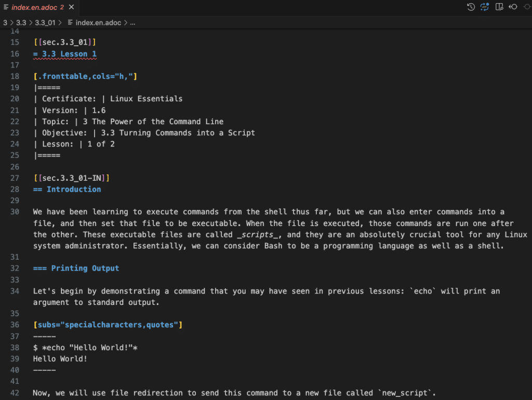Click line number 16 in the gutter
The width and height of the screenshot is (532, 400).
click(14, 54)
